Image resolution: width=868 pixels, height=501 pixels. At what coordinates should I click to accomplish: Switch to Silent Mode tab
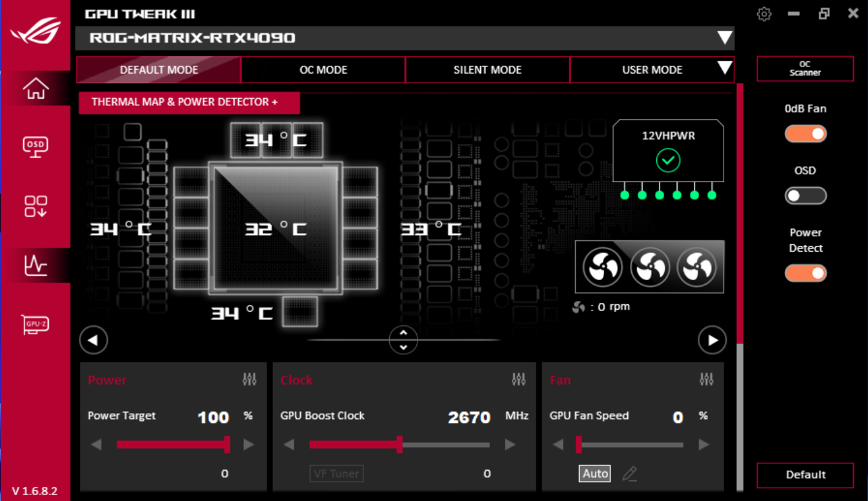click(487, 70)
